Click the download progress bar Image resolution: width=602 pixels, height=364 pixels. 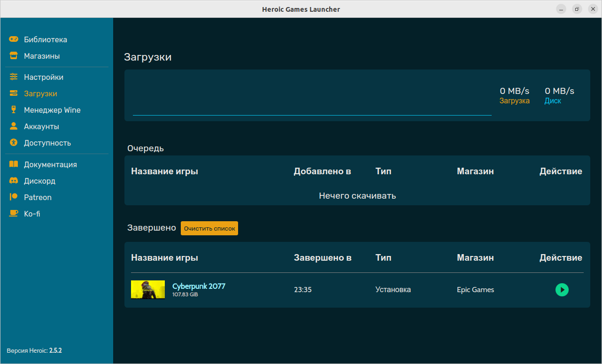tap(312, 115)
